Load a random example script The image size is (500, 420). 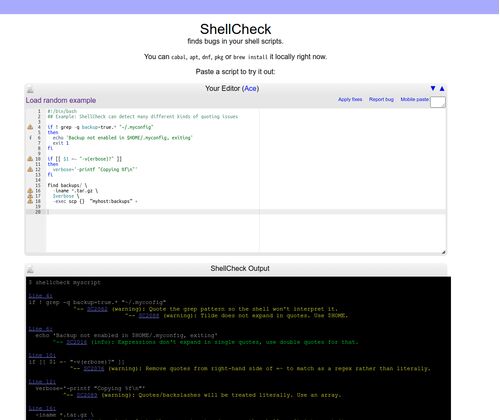(x=61, y=100)
